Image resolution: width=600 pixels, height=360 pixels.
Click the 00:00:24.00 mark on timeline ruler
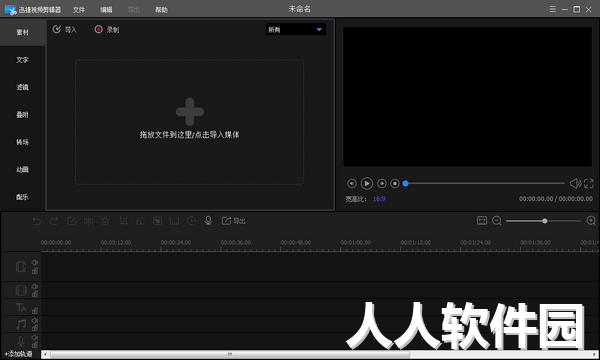[x=176, y=243]
